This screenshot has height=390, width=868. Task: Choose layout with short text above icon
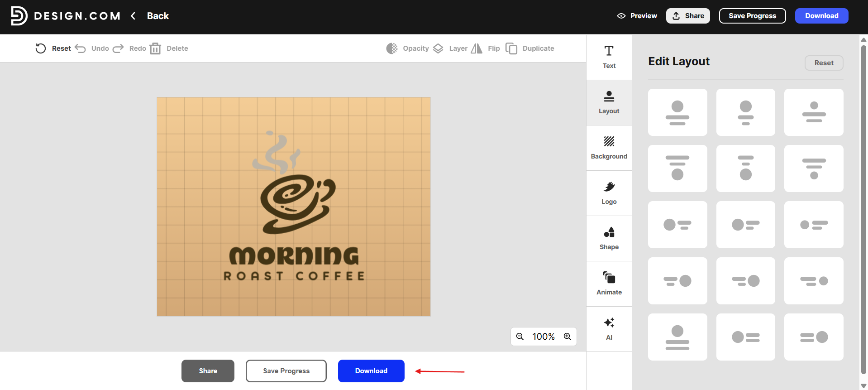[x=746, y=169]
